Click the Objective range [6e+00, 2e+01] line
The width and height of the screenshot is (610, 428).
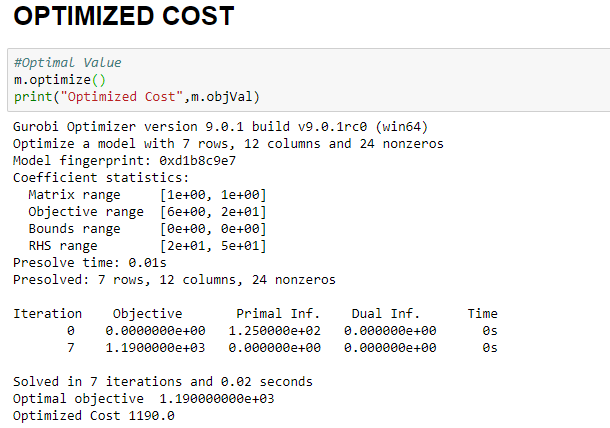point(147,212)
